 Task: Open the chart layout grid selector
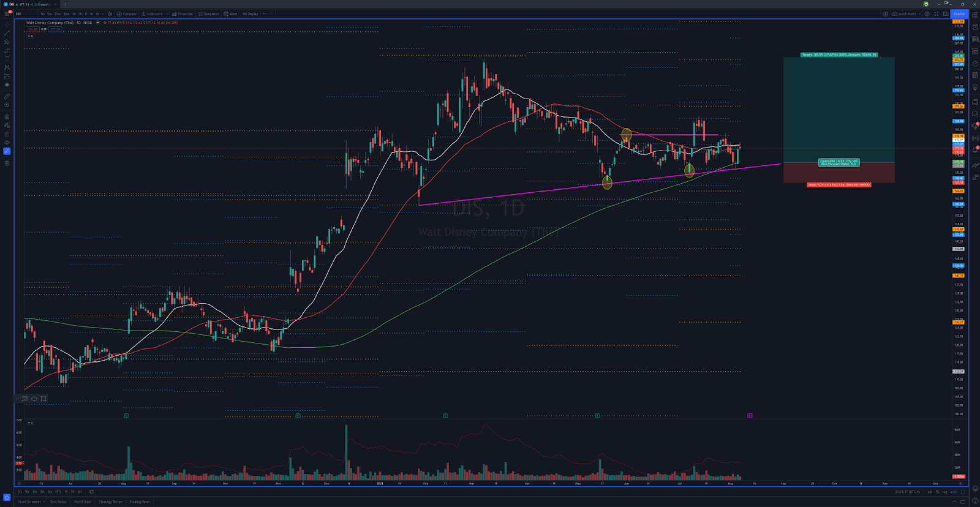coord(885,13)
